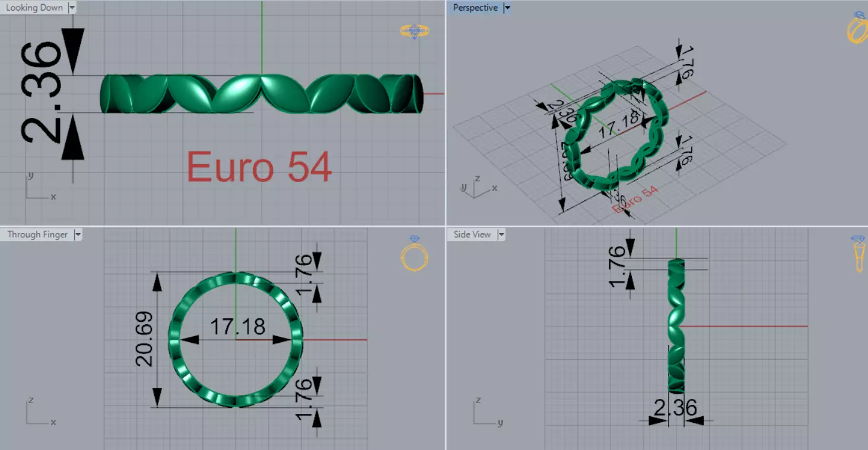Select the green ring band in Looking Down
Viewport: 868px width, 450px height.
coord(262,94)
